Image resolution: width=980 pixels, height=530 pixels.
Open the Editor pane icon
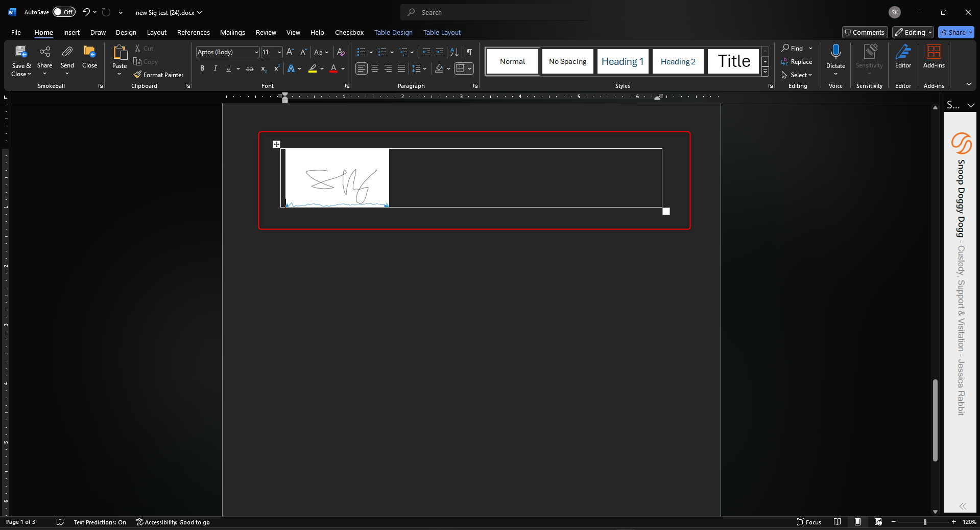pyautogui.click(x=903, y=52)
